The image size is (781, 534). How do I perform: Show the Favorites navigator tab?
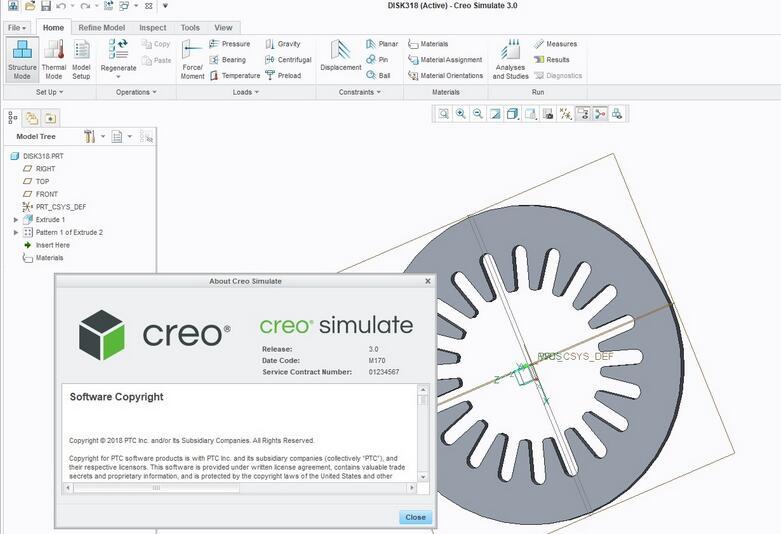(x=50, y=118)
